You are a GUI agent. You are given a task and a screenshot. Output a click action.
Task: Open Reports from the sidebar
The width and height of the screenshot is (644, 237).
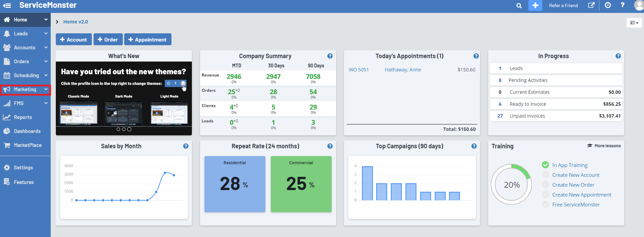[x=23, y=117]
